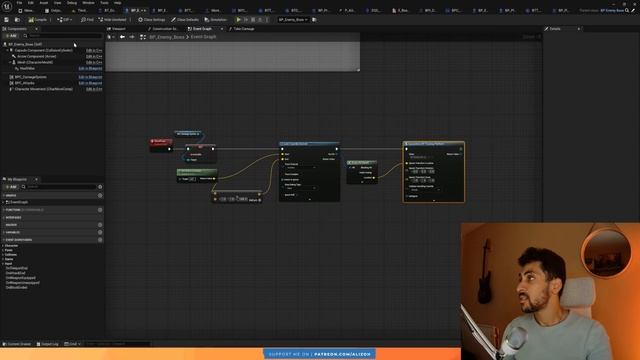Click the green Play button
The image size is (640, 360).
click(x=239, y=20)
